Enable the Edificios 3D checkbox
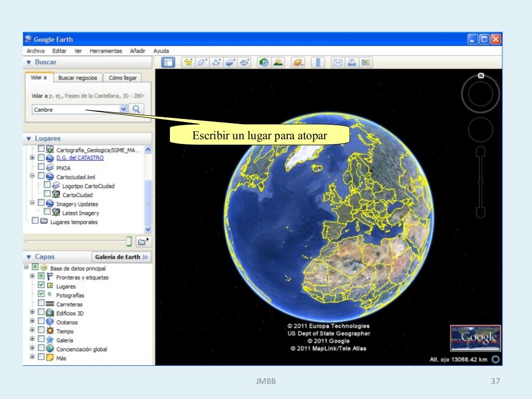Image resolution: width=532 pixels, height=399 pixels. 41,312
